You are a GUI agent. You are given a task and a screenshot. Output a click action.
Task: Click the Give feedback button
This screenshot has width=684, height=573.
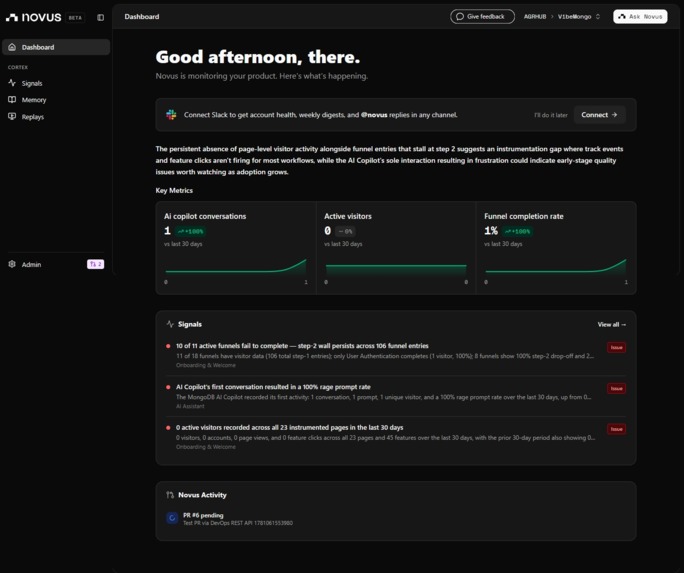click(x=482, y=17)
